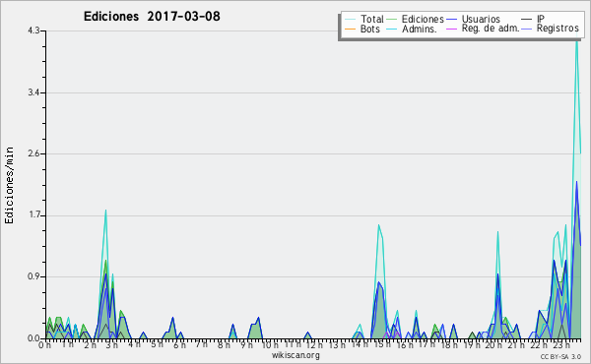Click the 0.9 y-axis value
Screen dimensions: 591x364
(x=33, y=276)
